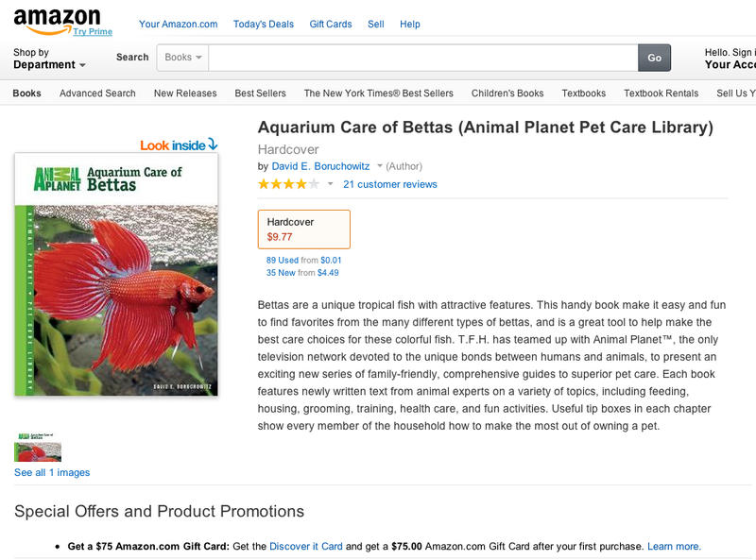Switch to the Best Sellers tab
The image size is (756, 560).
(x=260, y=93)
